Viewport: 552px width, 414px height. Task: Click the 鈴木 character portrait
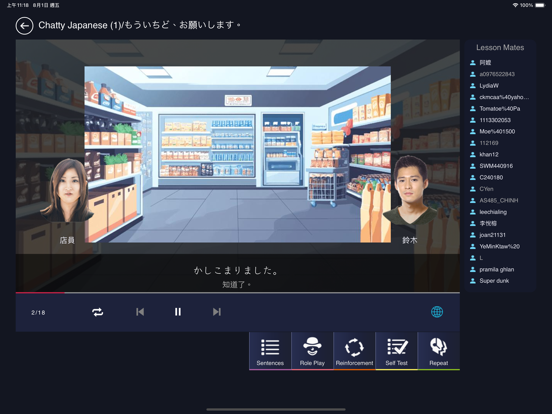click(410, 190)
